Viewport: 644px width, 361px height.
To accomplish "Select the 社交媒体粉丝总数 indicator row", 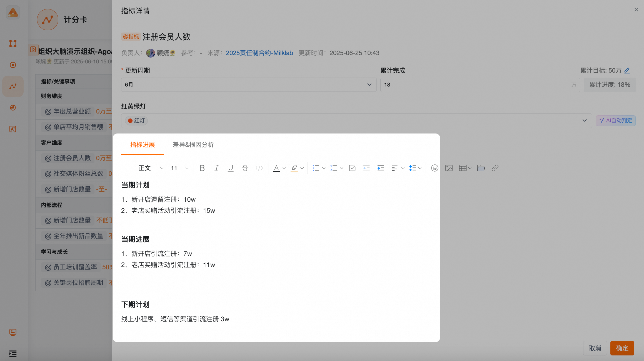I will [74, 174].
